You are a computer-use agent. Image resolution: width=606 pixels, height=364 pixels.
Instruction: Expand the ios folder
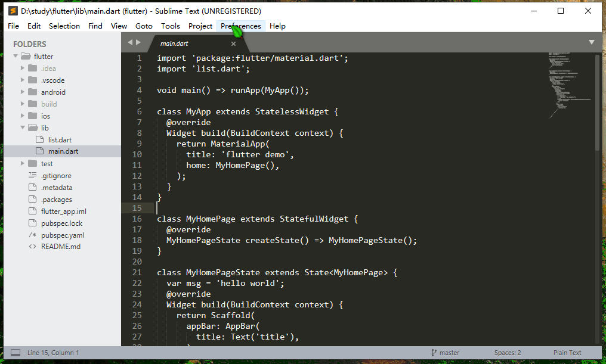coord(23,116)
